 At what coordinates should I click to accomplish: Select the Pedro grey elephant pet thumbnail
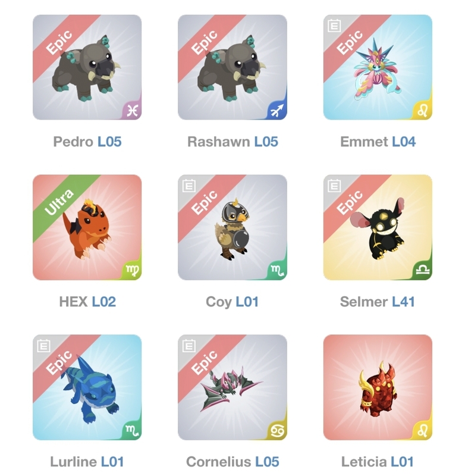point(87,67)
